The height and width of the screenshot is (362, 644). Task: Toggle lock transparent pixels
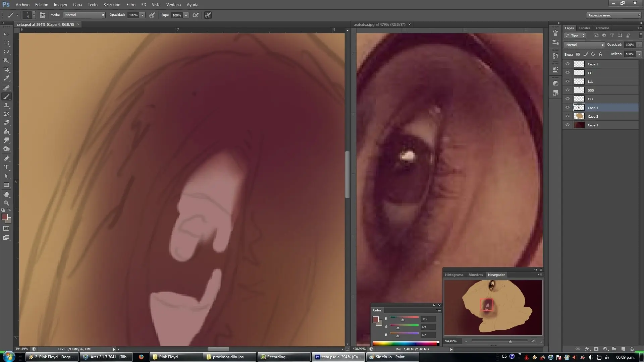[578, 54]
